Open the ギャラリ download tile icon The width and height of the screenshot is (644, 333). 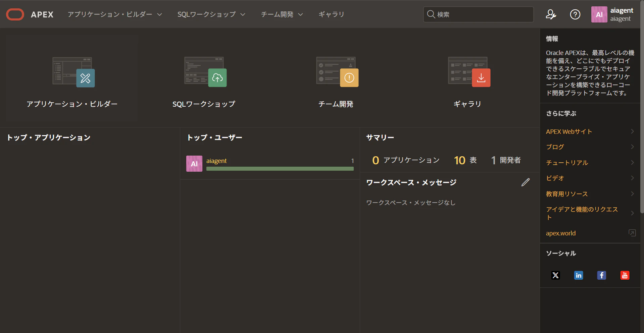pos(469,72)
